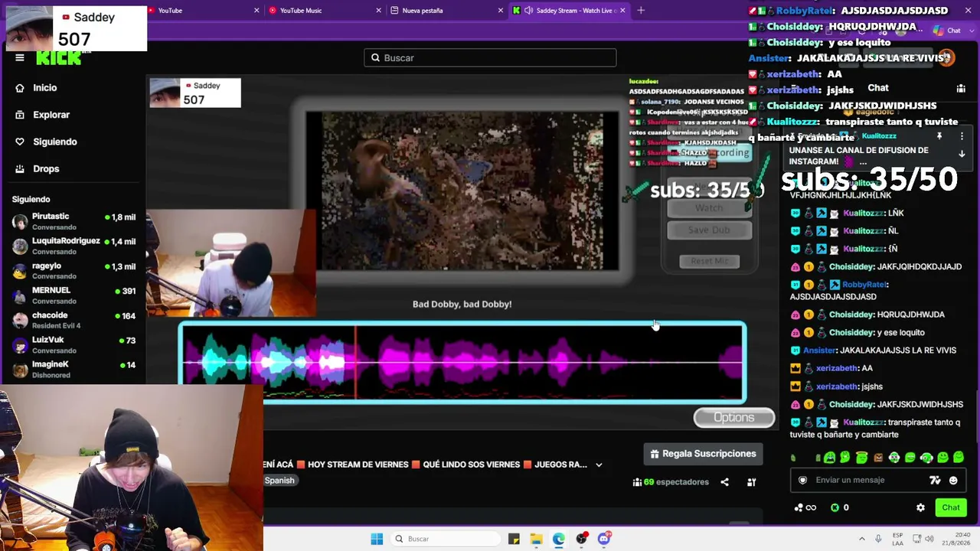Image resolution: width=980 pixels, height=551 pixels.
Task: Click the taskbar microphone icon
Action: 877,539
